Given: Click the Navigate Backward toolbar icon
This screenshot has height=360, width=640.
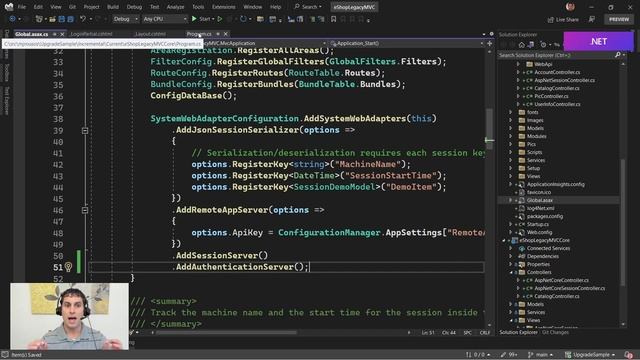Looking at the screenshot, I should click(12, 19).
